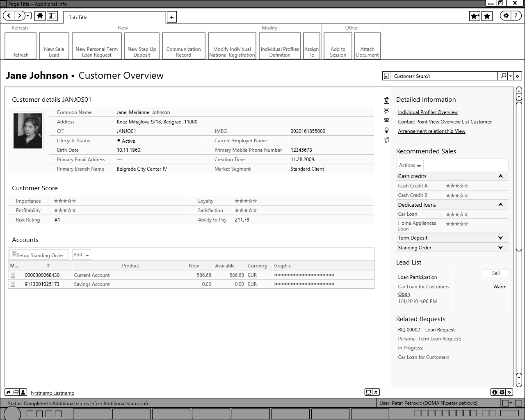Viewport: 525px width, 420px height.
Task: Go back with the left arrow button
Action: click(x=9, y=16)
